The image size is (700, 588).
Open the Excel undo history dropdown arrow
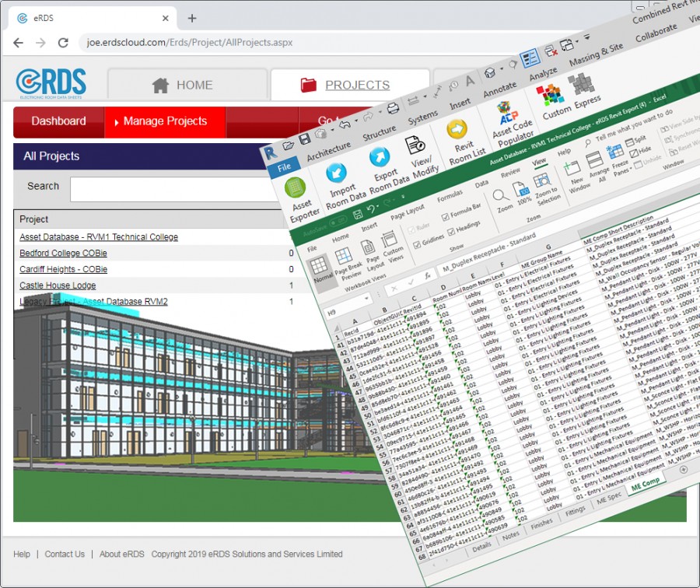click(378, 207)
